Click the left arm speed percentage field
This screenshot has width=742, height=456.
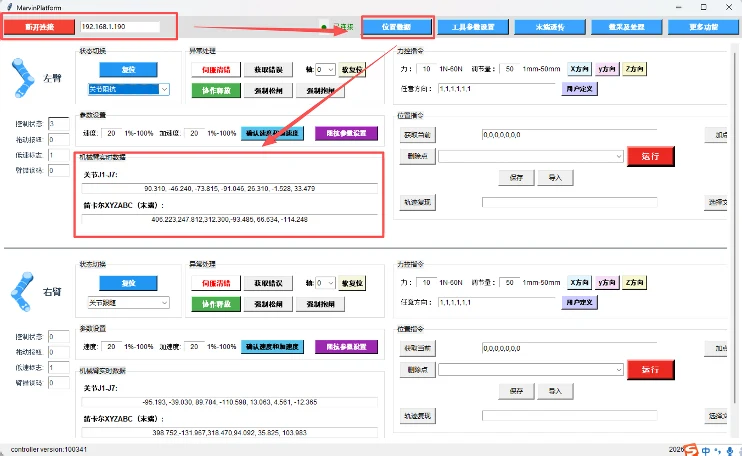(111, 133)
